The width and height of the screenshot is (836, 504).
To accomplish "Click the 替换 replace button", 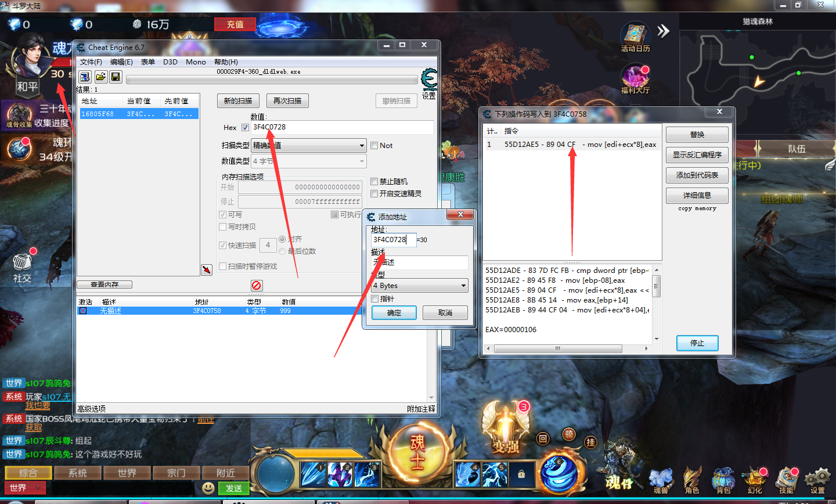I will coord(697,135).
